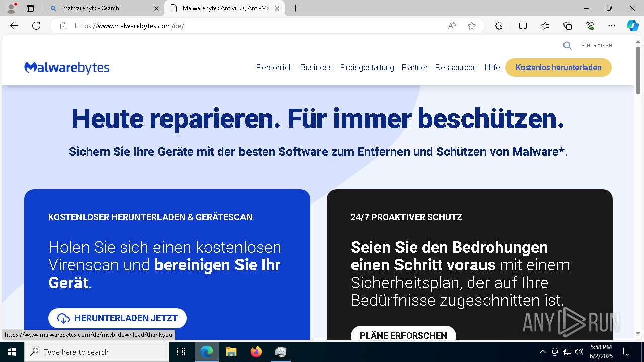Screen dimensions: 644x362
Task: Open the Ressourcen menu
Action: point(456,67)
